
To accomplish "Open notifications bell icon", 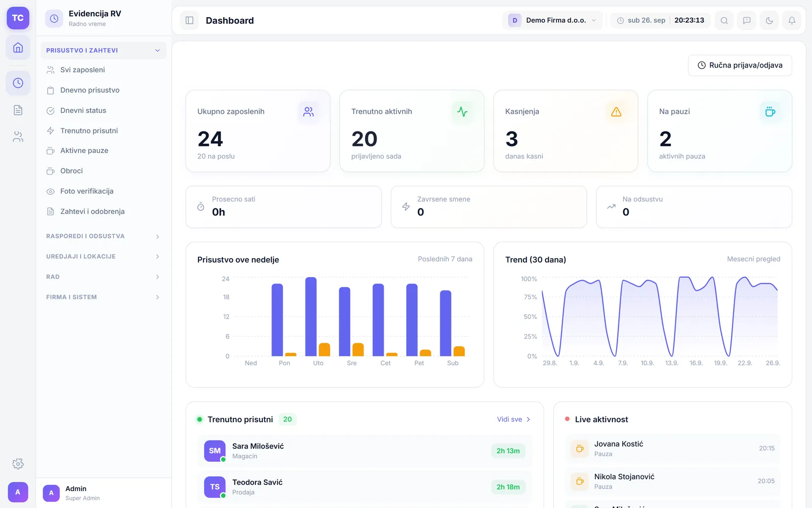I will point(792,20).
